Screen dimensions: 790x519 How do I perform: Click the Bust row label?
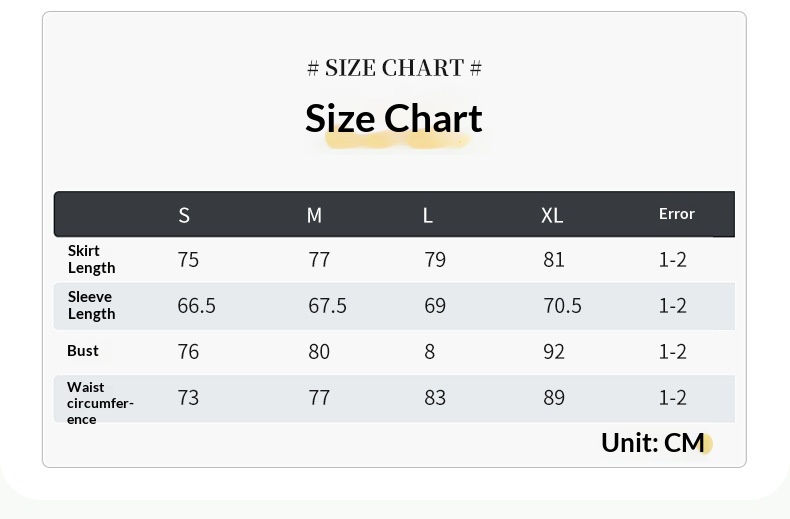[x=83, y=351]
